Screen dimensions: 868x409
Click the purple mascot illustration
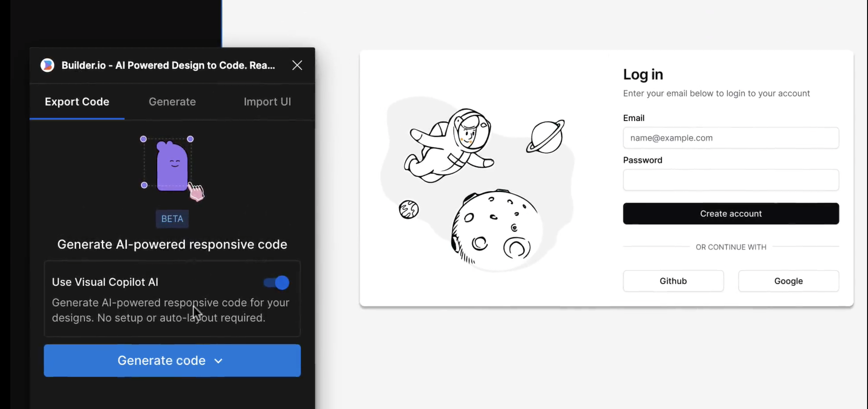coord(172,166)
